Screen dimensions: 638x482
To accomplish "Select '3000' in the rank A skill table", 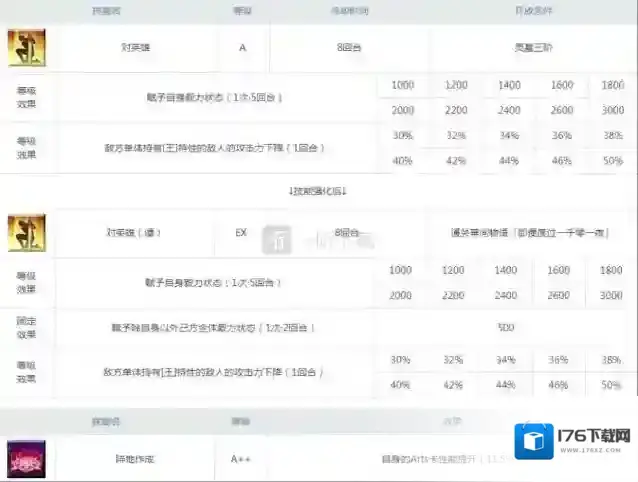I will click(612, 110).
